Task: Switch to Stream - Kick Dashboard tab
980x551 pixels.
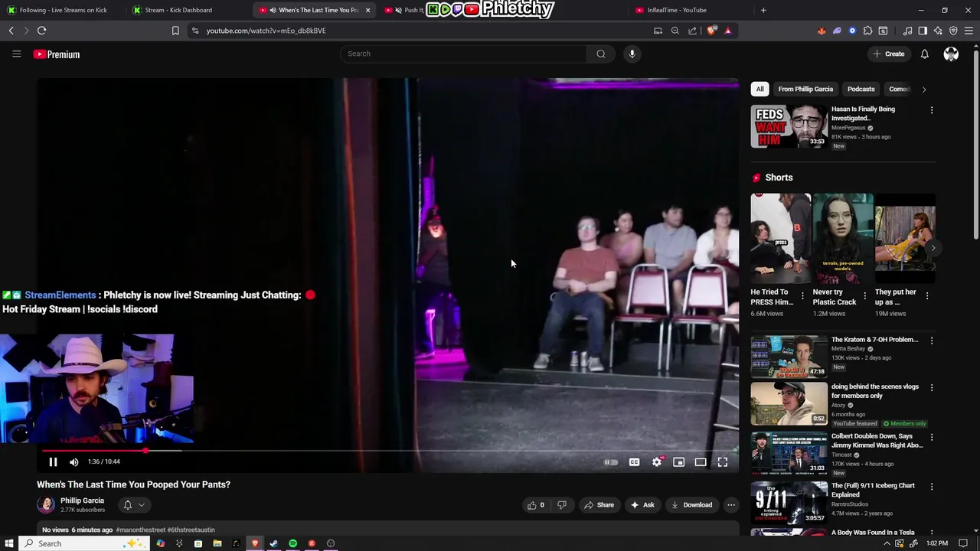Action: (186, 10)
